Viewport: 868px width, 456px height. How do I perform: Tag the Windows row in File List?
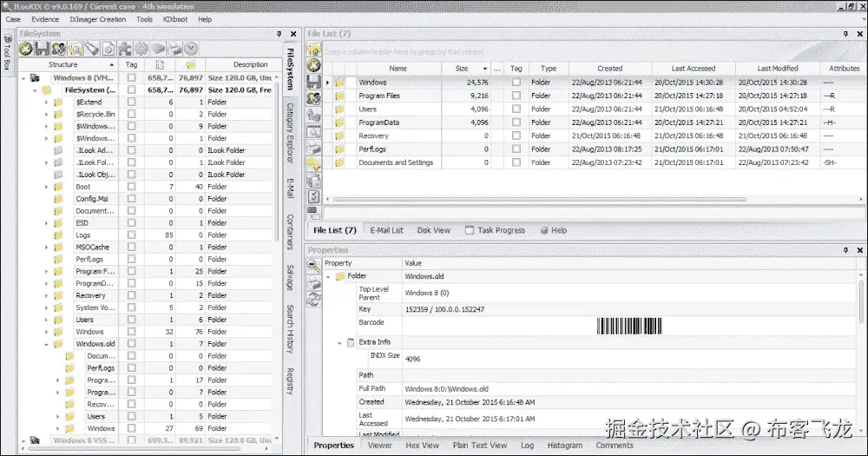point(516,82)
